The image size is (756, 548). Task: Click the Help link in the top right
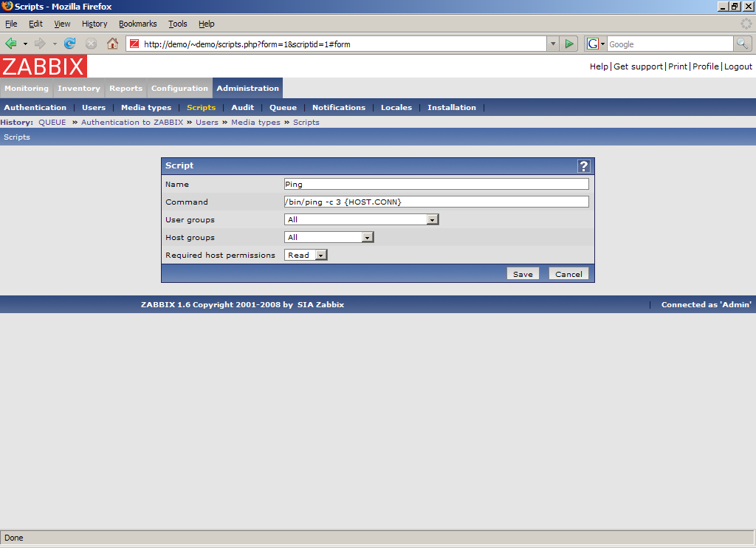[599, 66]
